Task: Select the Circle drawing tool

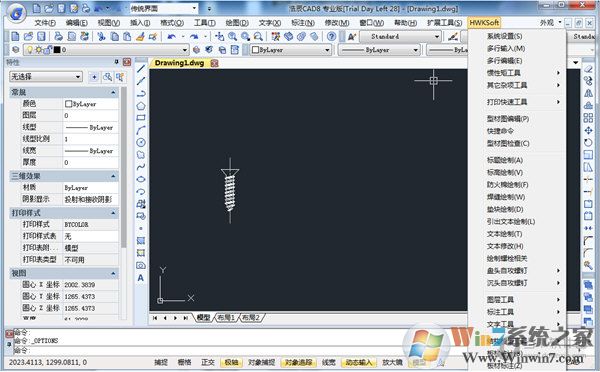Action: pyautogui.click(x=141, y=143)
